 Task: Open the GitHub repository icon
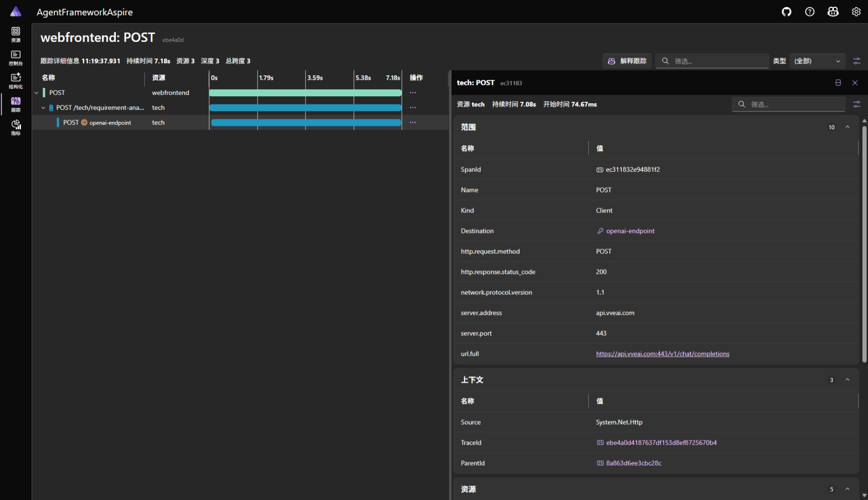(787, 12)
